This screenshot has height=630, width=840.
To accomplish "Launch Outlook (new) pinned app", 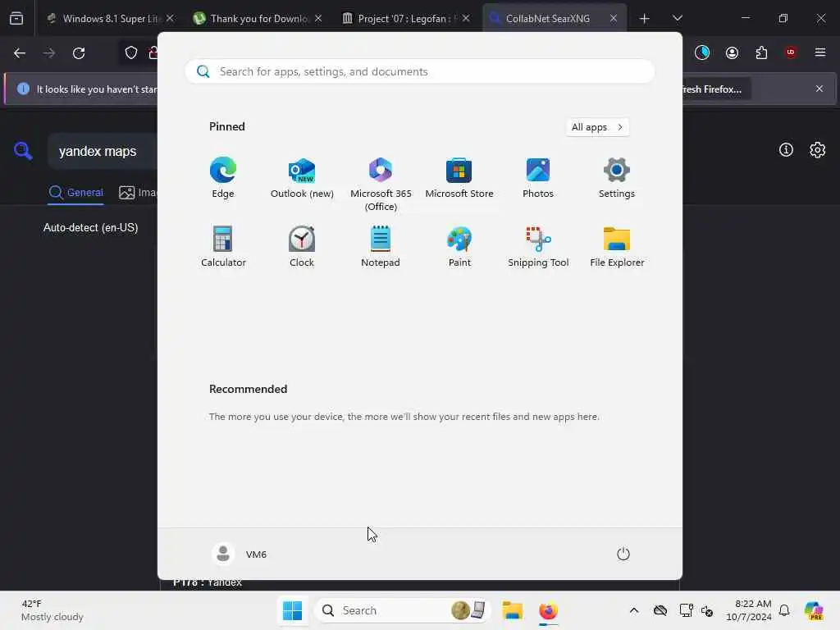I will [302, 178].
